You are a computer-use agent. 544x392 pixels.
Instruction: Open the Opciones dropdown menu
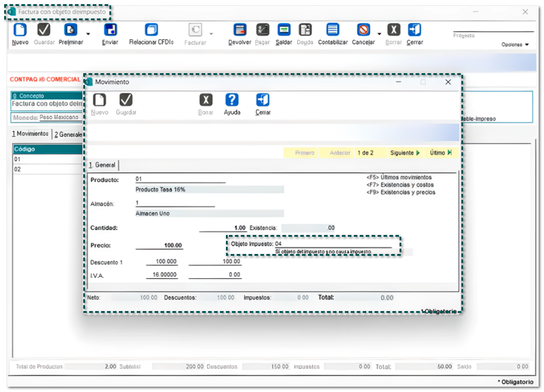[515, 45]
